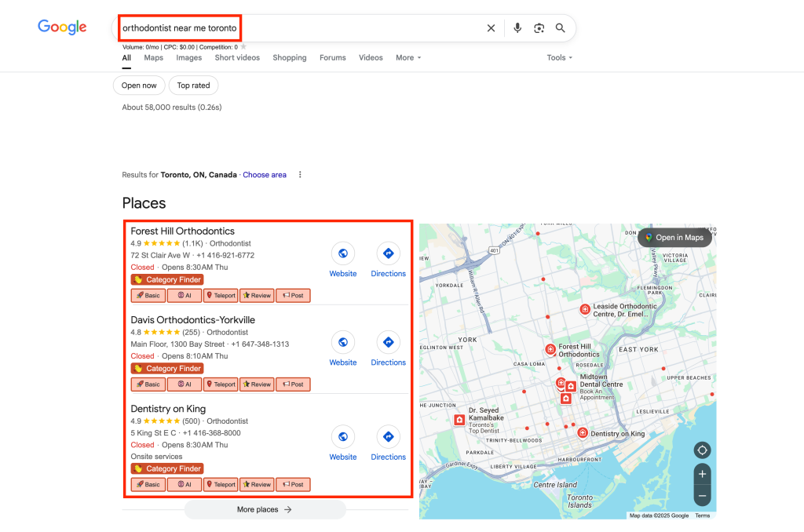Select Leaside Orthodontic Centre map pin
804x532 pixels.
[584, 310]
